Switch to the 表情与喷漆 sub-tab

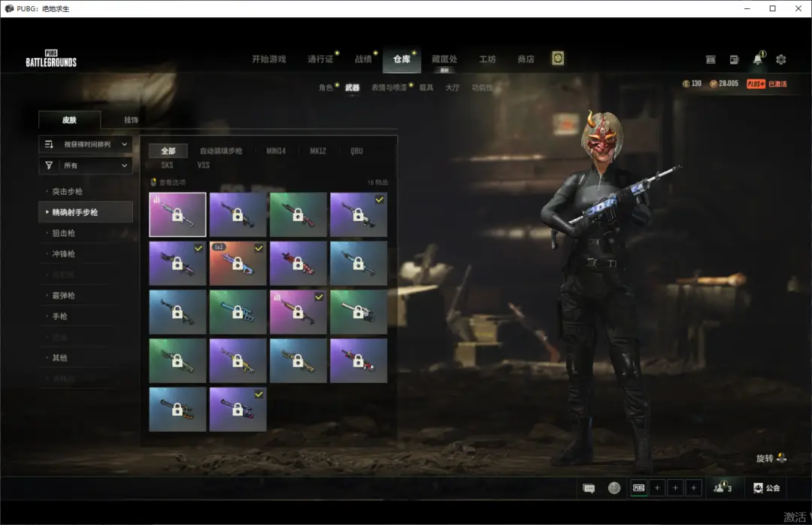coord(389,87)
